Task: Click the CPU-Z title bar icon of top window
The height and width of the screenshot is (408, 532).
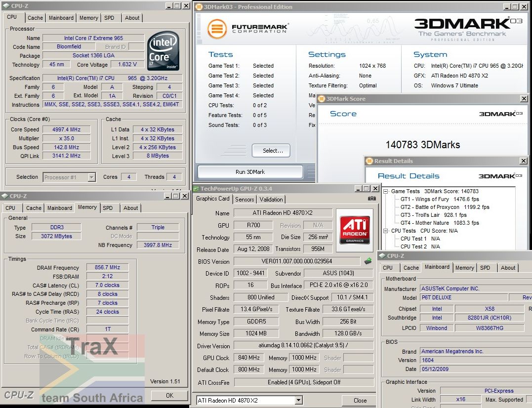Action: click(x=6, y=6)
